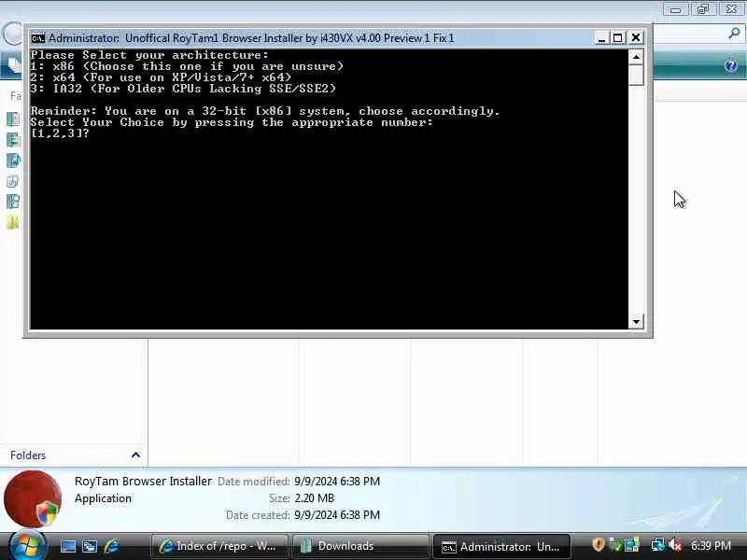Switch to 'Administrator: Un...' taskbar button

click(501, 546)
